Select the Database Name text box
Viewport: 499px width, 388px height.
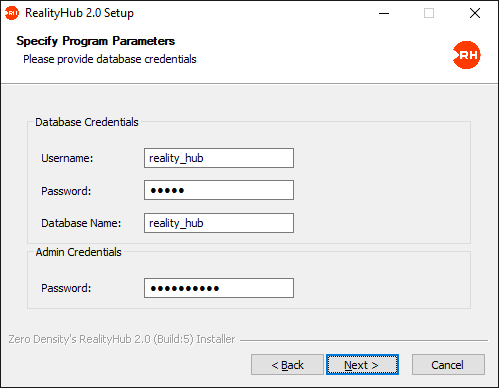click(219, 223)
